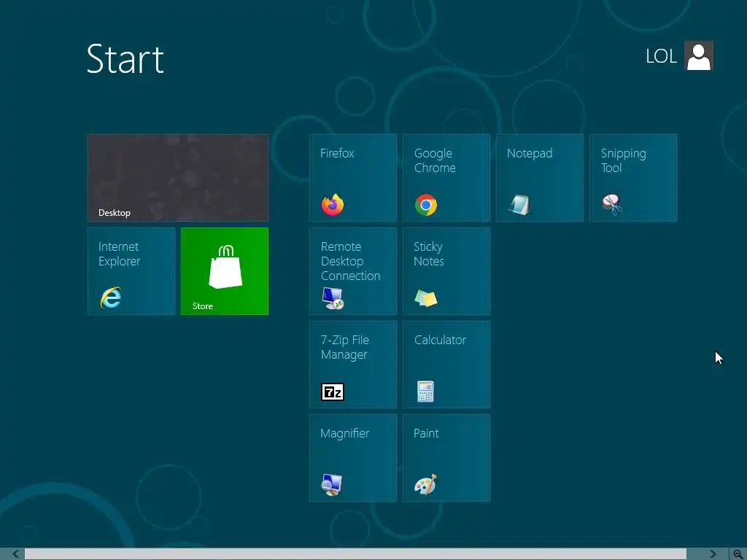Launch Remote Desktop Connection icon

[333, 298]
